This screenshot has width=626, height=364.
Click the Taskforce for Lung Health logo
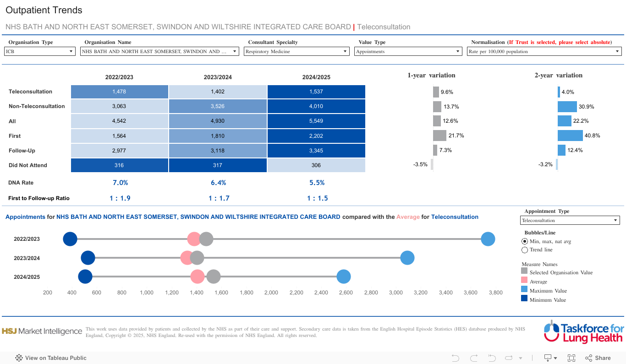point(583,332)
